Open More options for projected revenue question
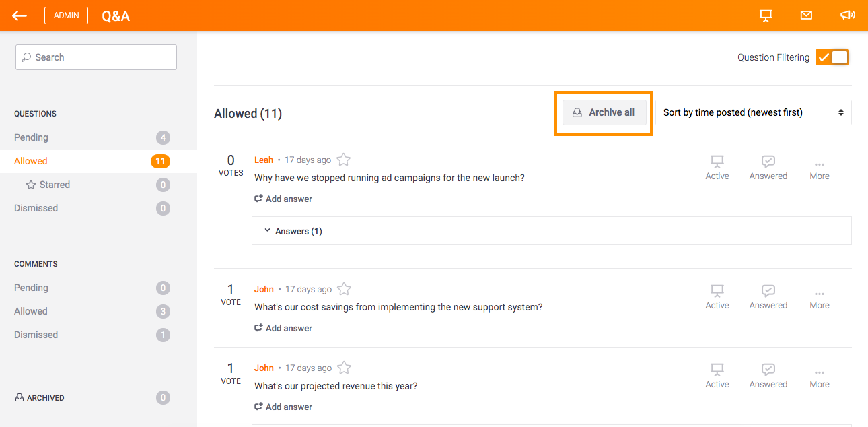 [820, 377]
